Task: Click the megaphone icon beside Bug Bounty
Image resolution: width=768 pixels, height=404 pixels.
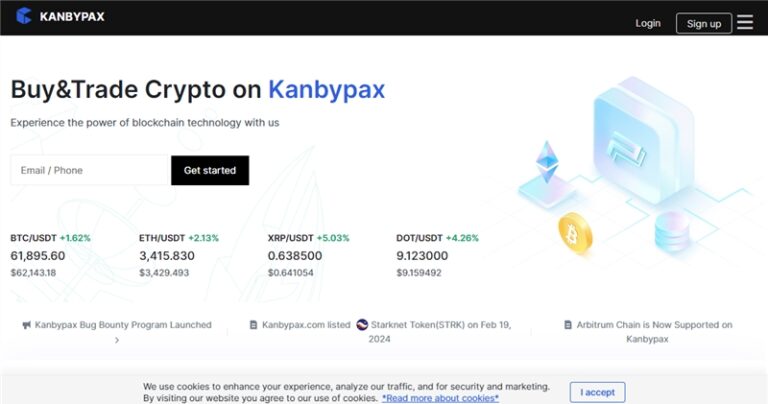Action: tap(27, 325)
